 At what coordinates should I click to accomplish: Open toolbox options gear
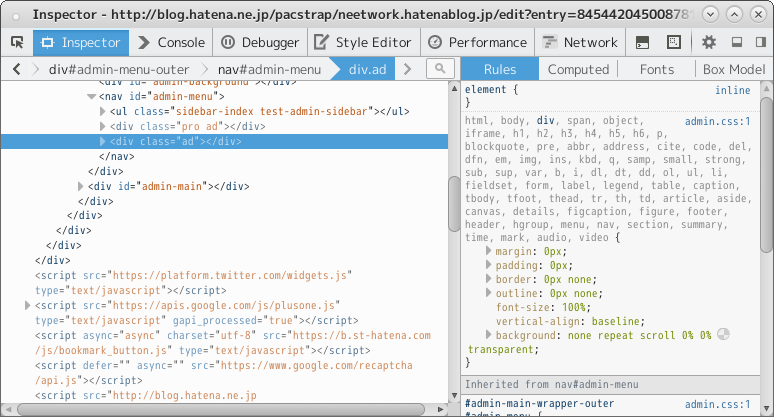[x=709, y=42]
